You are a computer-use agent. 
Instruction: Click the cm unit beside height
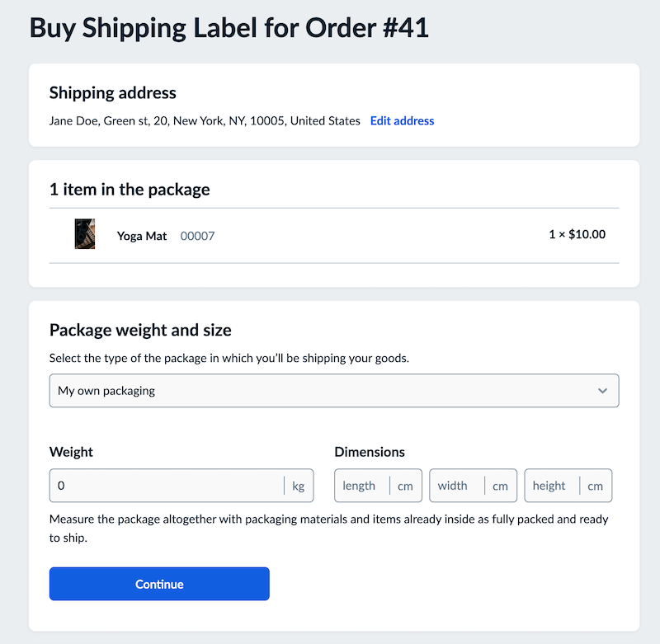[595, 487]
